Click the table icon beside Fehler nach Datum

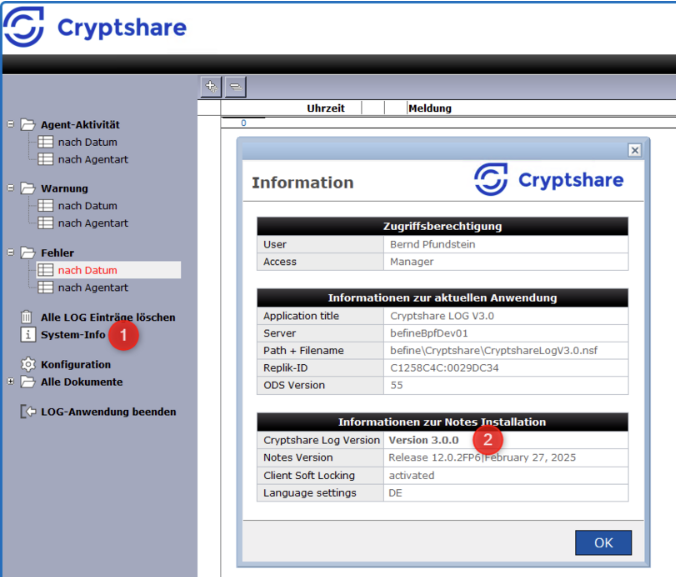click(45, 270)
